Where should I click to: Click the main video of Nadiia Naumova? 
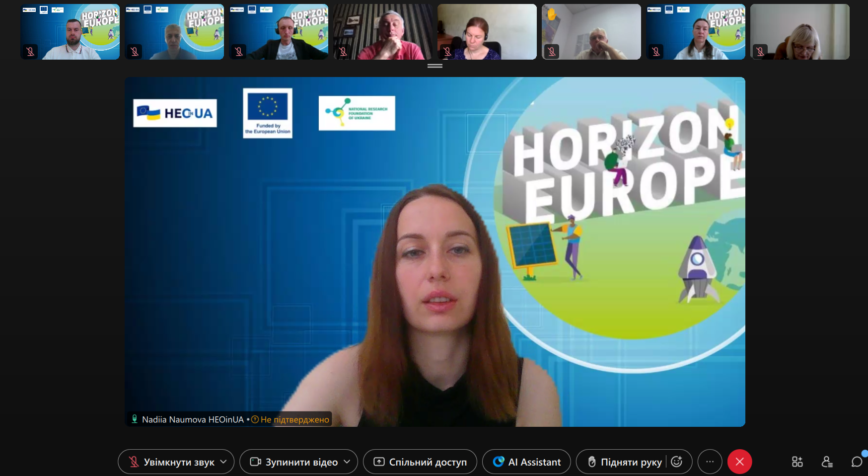point(435,252)
